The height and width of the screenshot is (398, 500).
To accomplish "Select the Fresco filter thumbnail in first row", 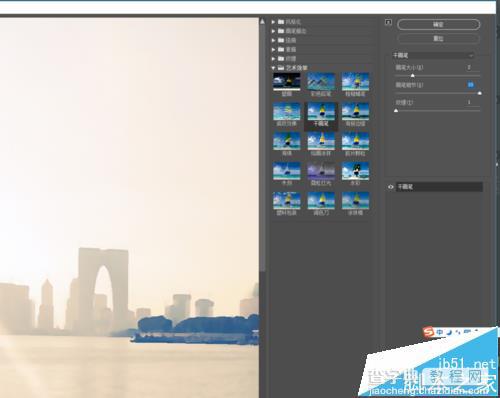I will [287, 82].
